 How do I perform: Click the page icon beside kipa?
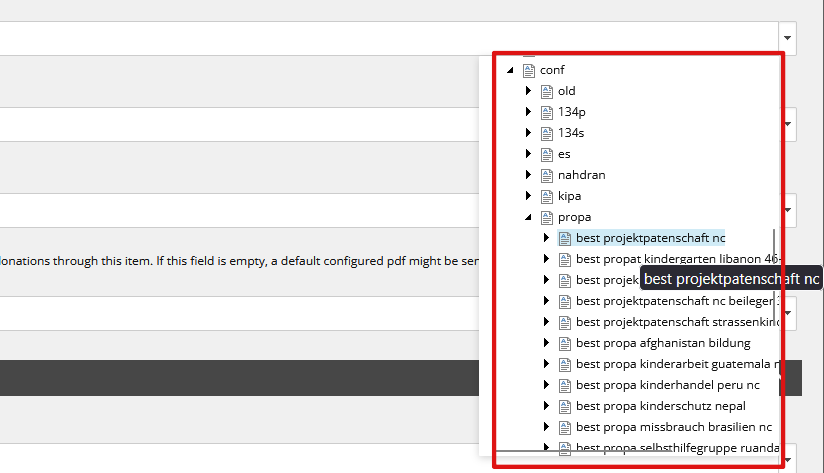point(547,197)
